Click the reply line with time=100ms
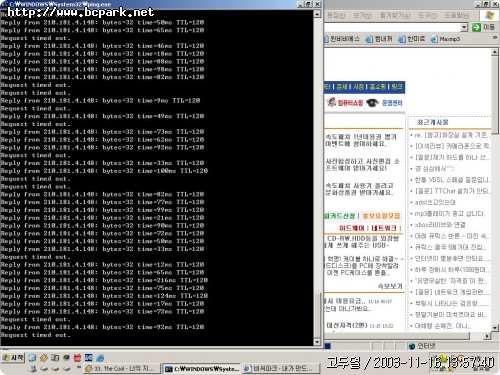 (104, 171)
